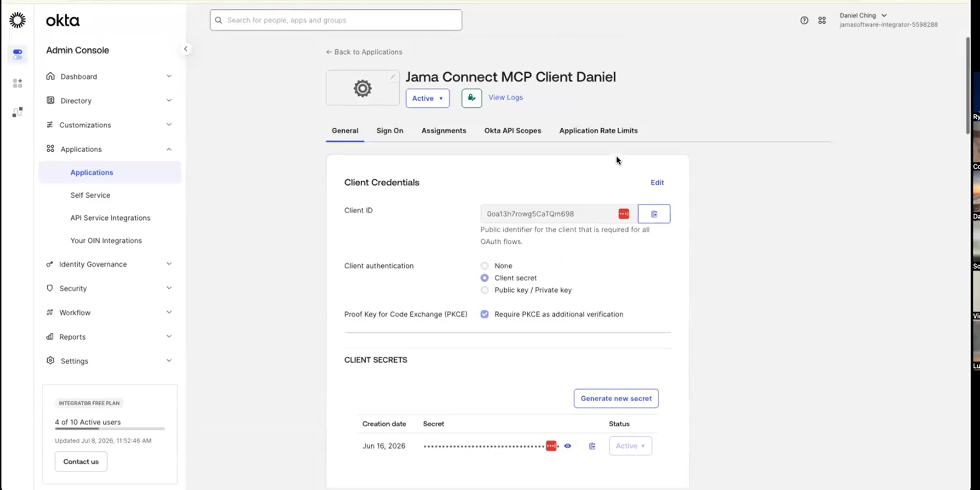Click the Reports bar chart icon
Image resolution: width=980 pixels, height=490 pixels.
point(50,336)
